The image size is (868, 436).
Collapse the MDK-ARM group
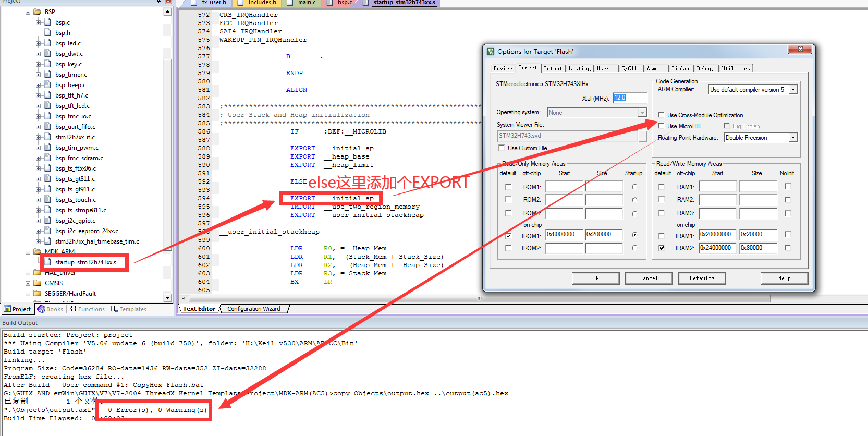click(x=28, y=252)
